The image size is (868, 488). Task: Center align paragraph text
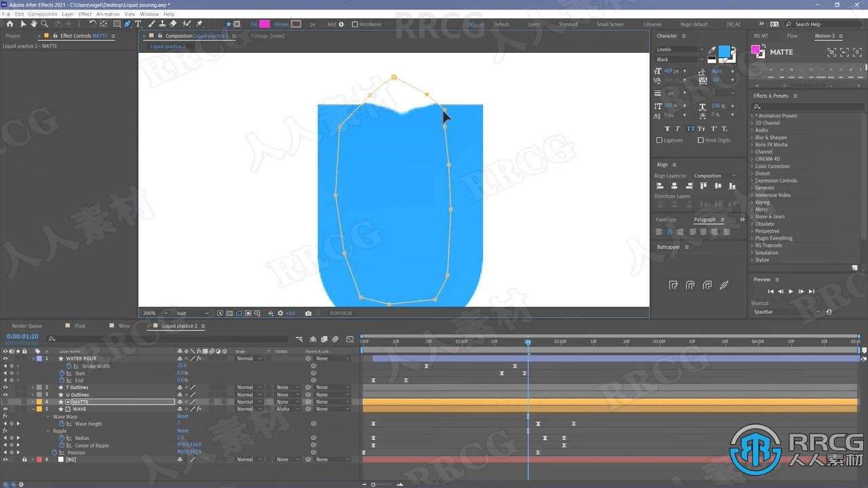(x=669, y=232)
